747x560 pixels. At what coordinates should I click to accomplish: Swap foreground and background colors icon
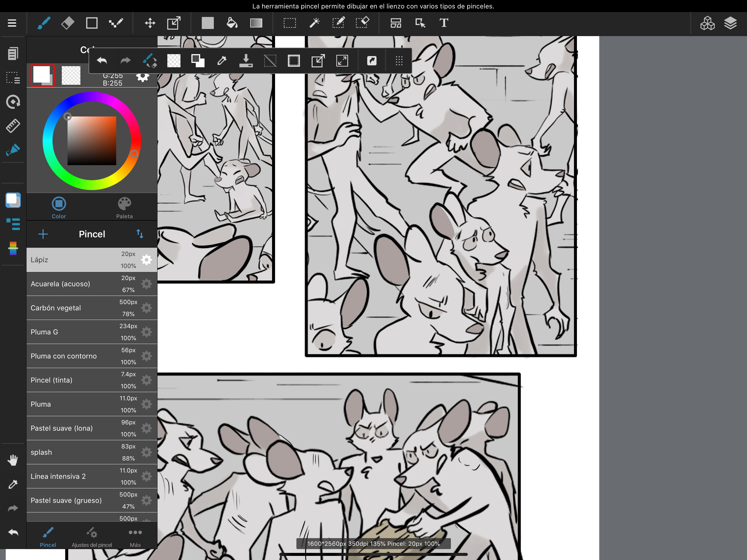[198, 61]
